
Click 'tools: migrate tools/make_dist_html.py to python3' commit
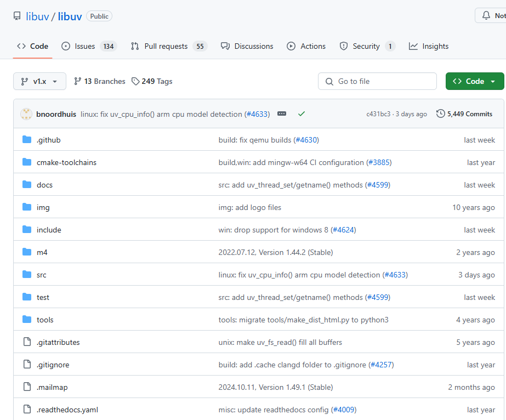tap(303, 320)
